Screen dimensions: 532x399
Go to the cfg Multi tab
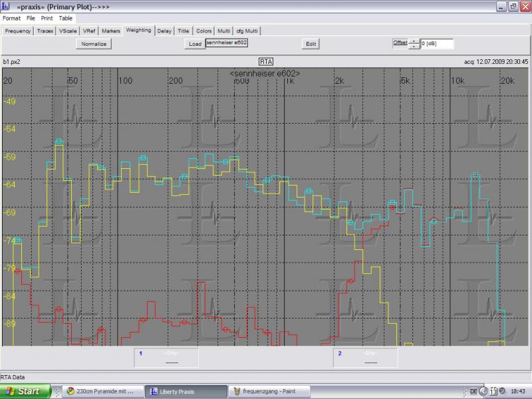247,31
